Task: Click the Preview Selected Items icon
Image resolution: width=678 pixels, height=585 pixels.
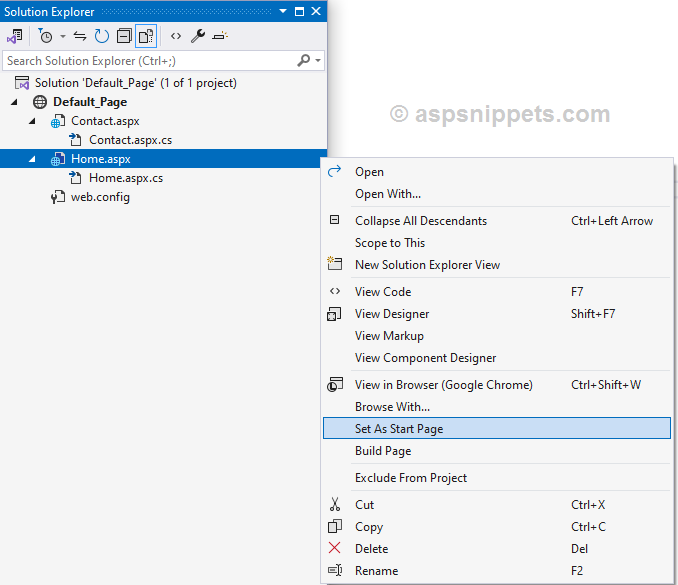Action: point(220,36)
